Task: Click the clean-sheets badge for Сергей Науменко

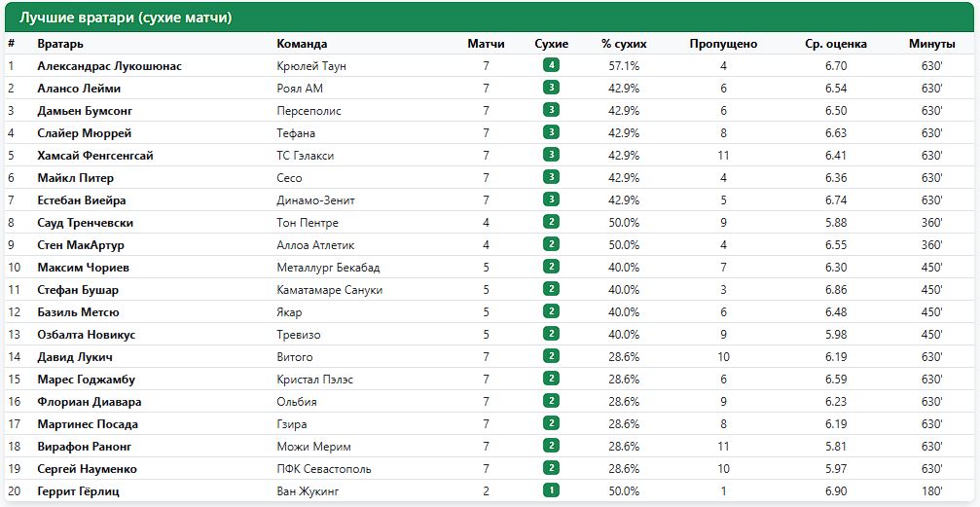Action: coord(551,468)
